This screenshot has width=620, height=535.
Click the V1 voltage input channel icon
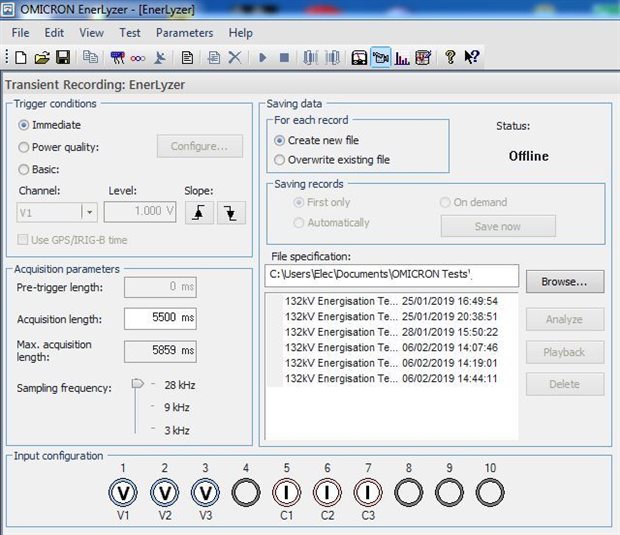pyautogui.click(x=121, y=492)
